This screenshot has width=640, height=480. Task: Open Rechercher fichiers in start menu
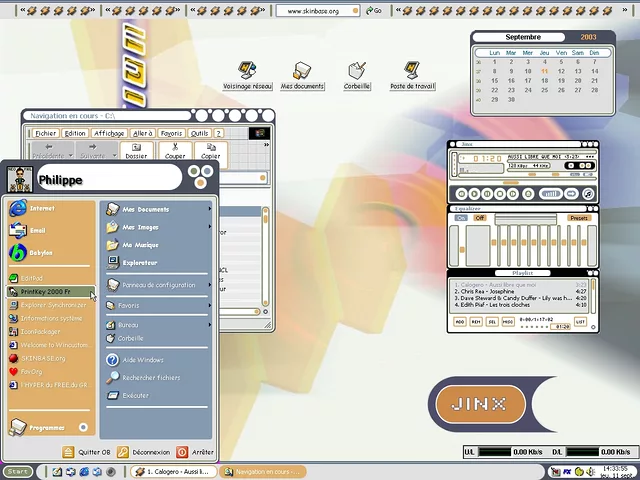151,377
